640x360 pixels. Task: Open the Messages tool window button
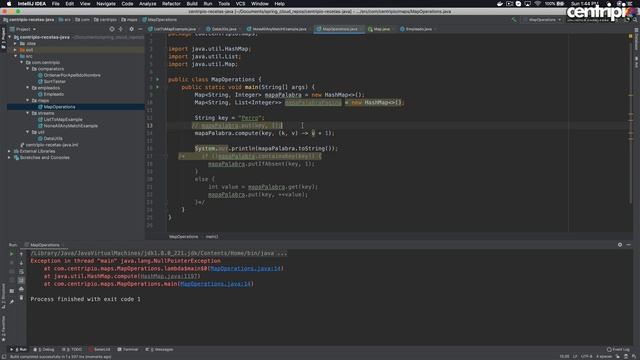pyautogui.click(x=160, y=349)
